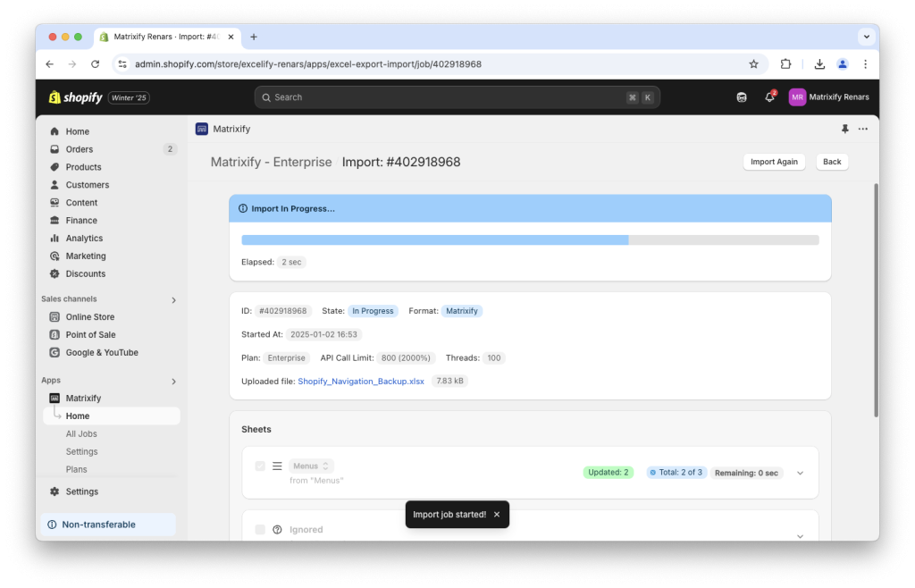Dismiss the Import job started toast

click(496, 514)
